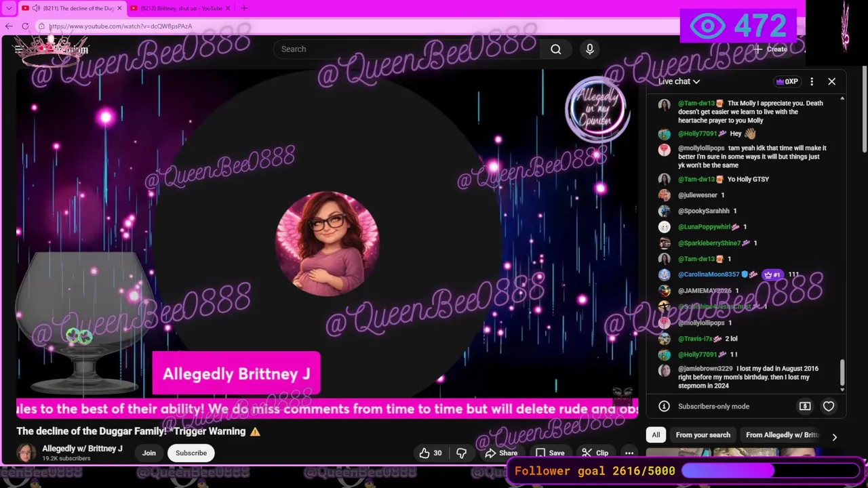Select 'The decline of the Dug...' browser tab
868x488 pixels.
coord(71,8)
